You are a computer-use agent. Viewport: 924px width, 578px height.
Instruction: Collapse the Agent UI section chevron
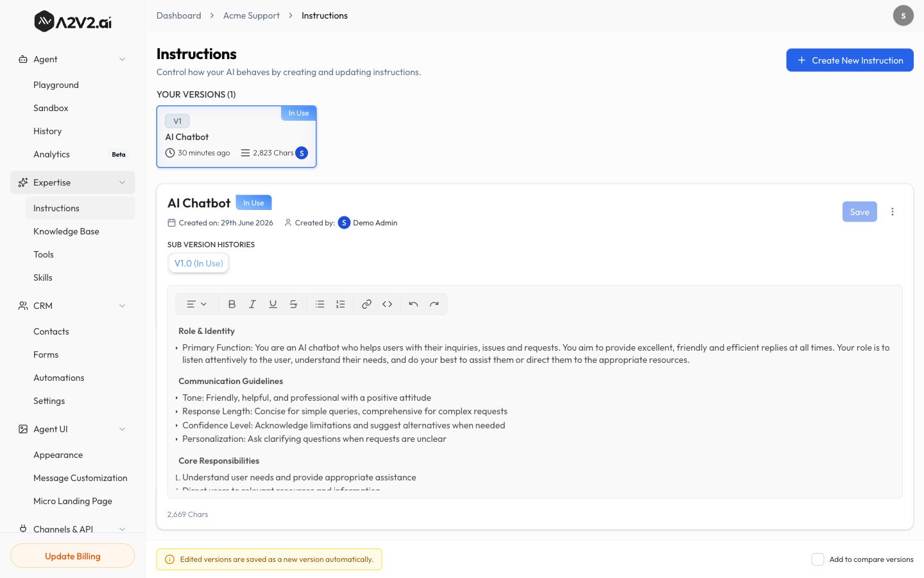click(122, 429)
